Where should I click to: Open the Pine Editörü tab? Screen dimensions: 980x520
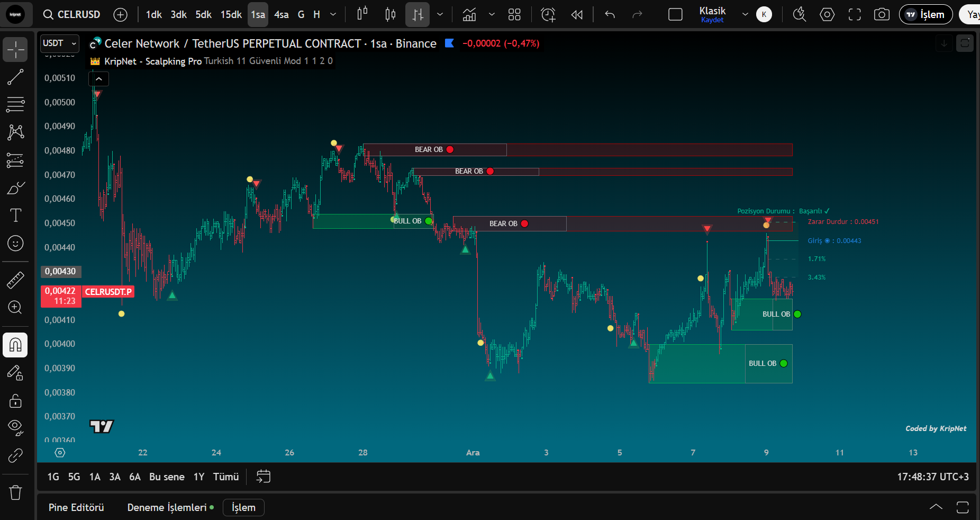tap(76, 507)
